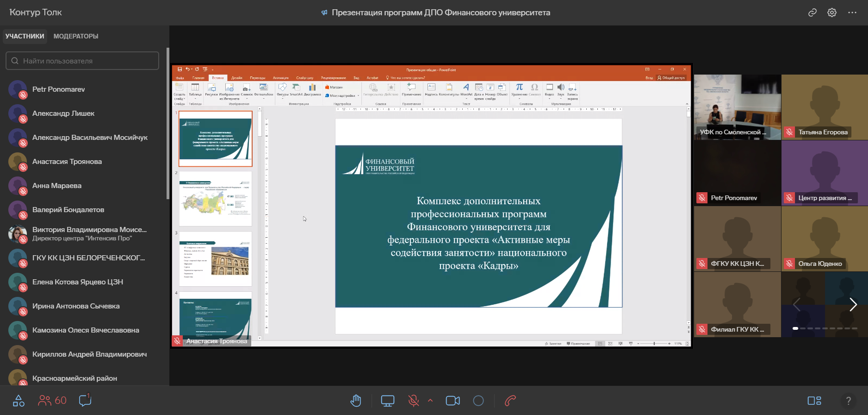The image size is (868, 415).
Task: Select participant Валерий Бондалетов
Action: [x=83, y=210]
